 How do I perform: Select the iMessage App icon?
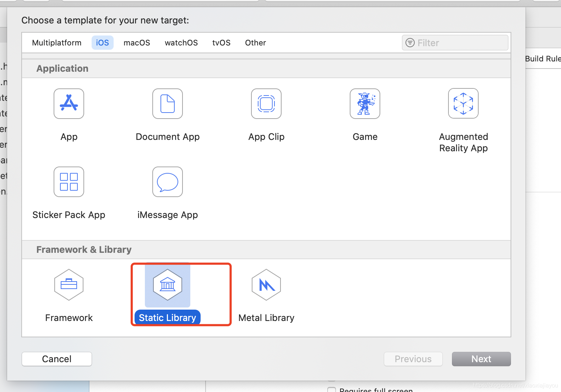pos(168,182)
